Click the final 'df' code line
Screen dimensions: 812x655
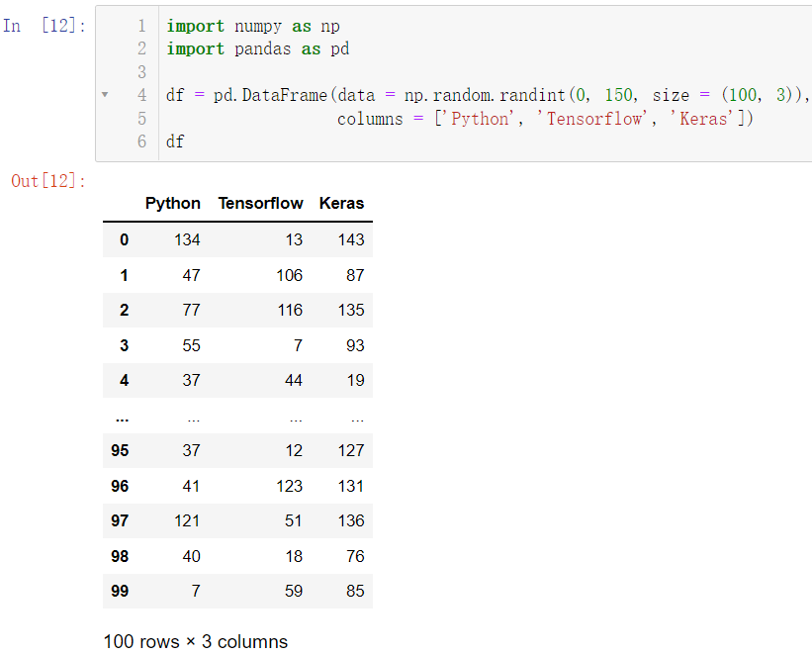point(175,141)
